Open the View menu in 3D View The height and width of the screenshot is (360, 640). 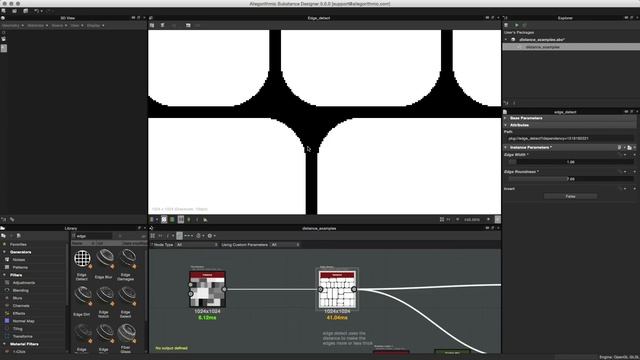[x=77, y=25]
